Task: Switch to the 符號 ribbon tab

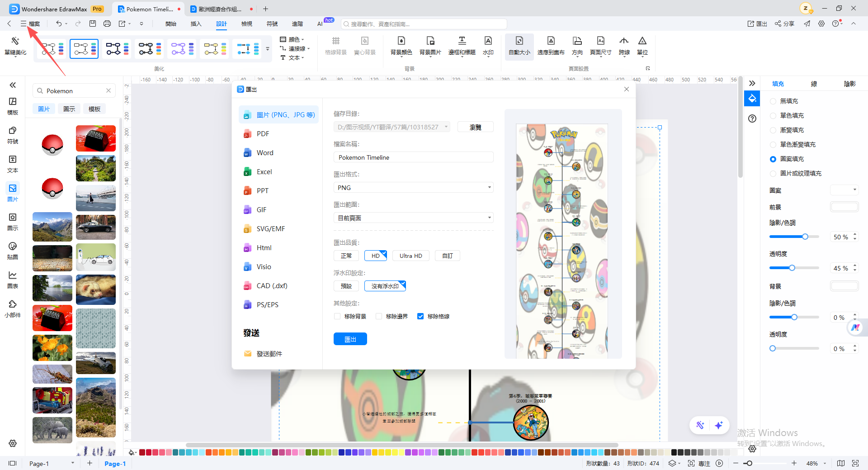Action: tap(272, 24)
